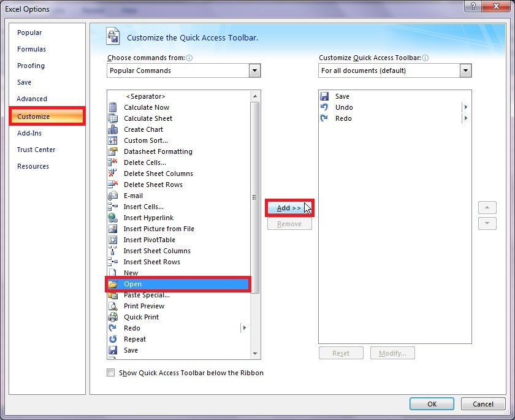Open the Resources category

click(33, 166)
